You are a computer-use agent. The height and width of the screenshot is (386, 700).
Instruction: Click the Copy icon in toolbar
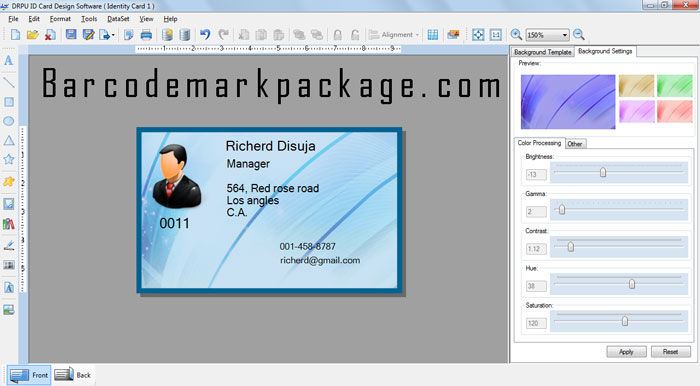(x=261, y=35)
